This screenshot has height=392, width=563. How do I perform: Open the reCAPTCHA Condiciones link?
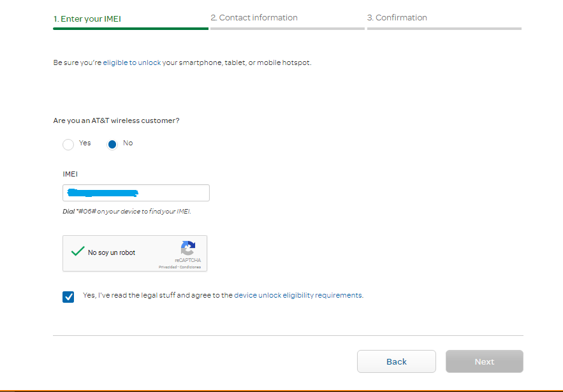[x=190, y=267]
